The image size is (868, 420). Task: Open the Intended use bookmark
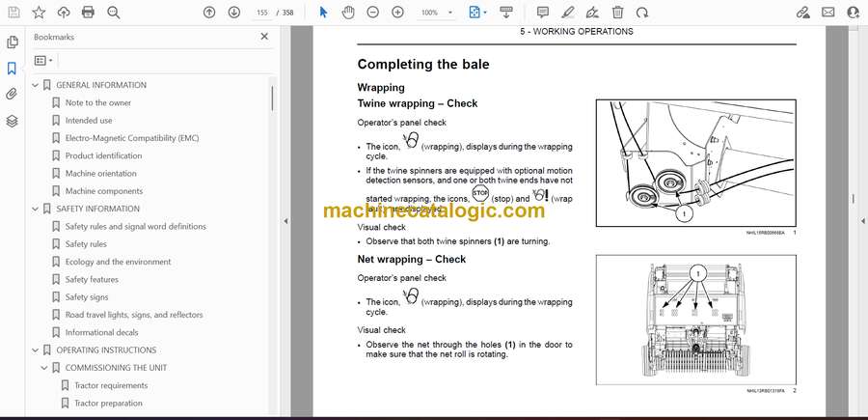[89, 121]
